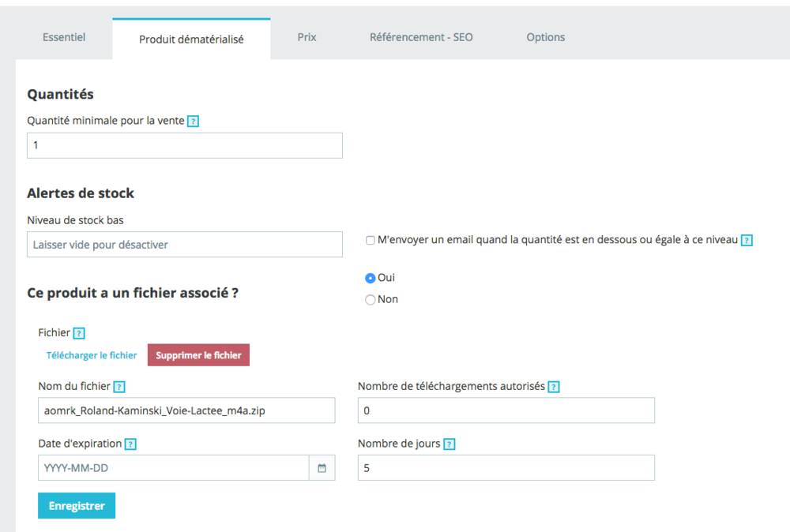
Task: Click the Nombre de jours input showing 5
Action: click(x=506, y=467)
